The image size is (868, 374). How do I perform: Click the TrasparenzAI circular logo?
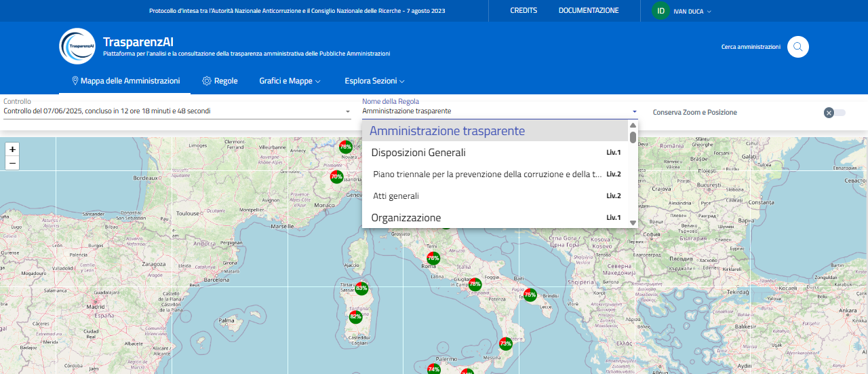pyautogui.click(x=77, y=46)
